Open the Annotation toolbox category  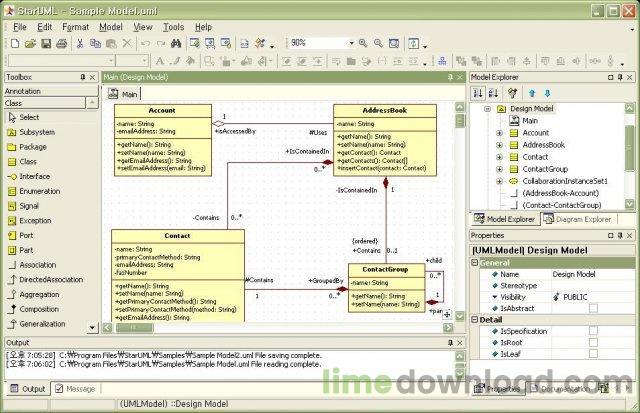pyautogui.click(x=51, y=91)
